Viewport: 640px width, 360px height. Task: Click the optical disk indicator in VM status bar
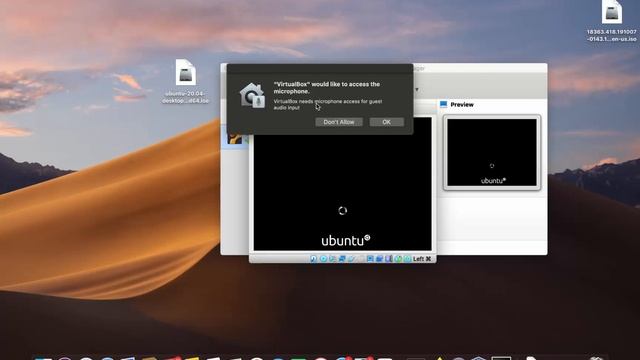tap(323, 259)
